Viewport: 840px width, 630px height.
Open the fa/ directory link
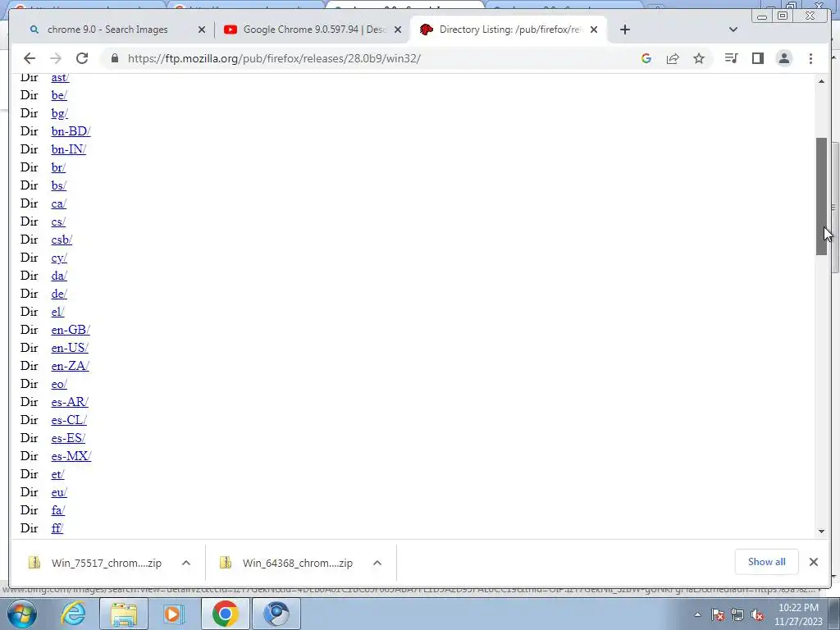(x=58, y=510)
